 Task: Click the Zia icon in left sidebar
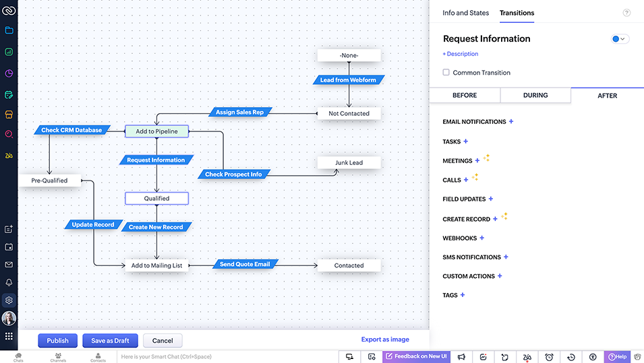[x=9, y=156]
